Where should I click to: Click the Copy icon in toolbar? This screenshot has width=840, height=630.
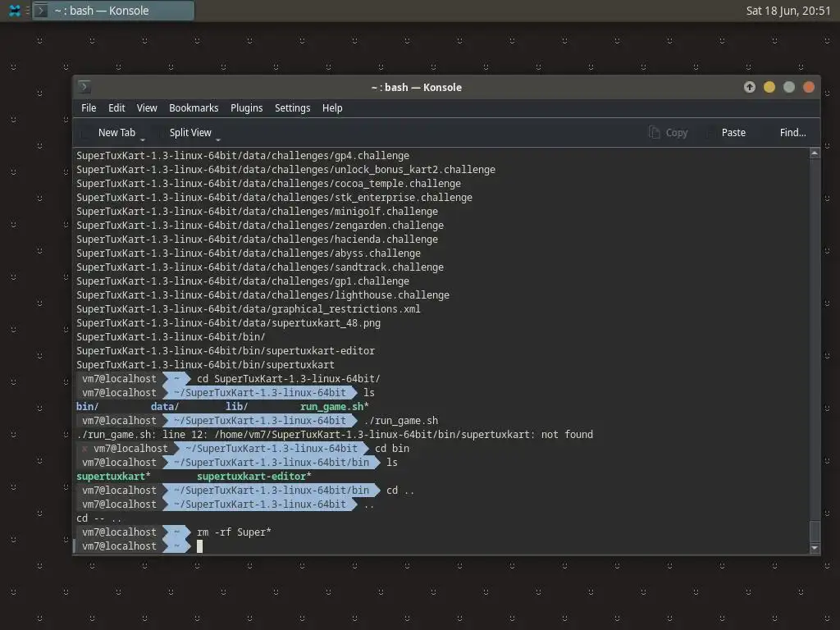pos(654,132)
